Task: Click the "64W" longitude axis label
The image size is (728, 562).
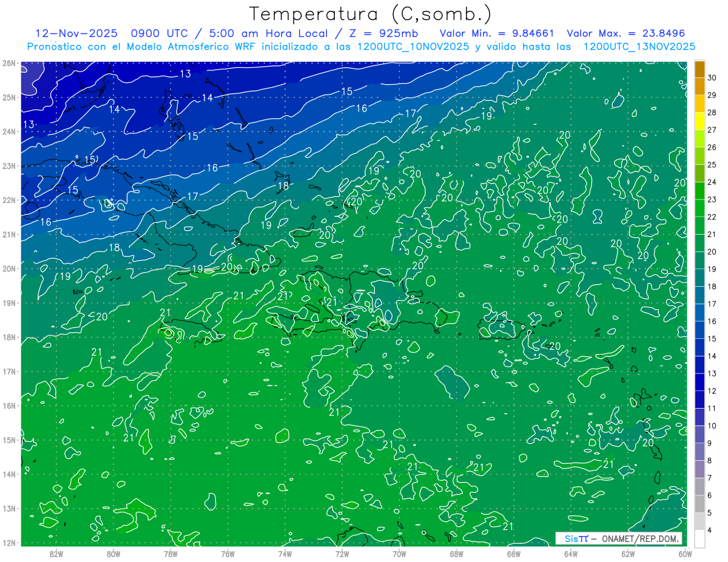Action: click(x=571, y=553)
